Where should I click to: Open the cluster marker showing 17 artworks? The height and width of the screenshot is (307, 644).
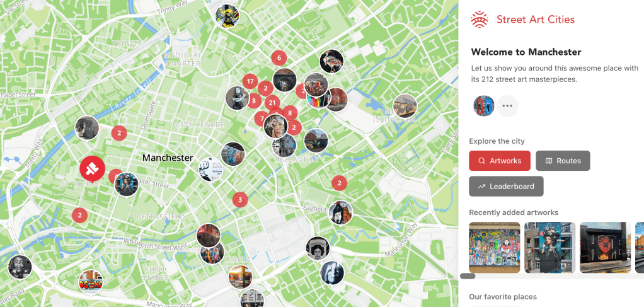tap(250, 81)
